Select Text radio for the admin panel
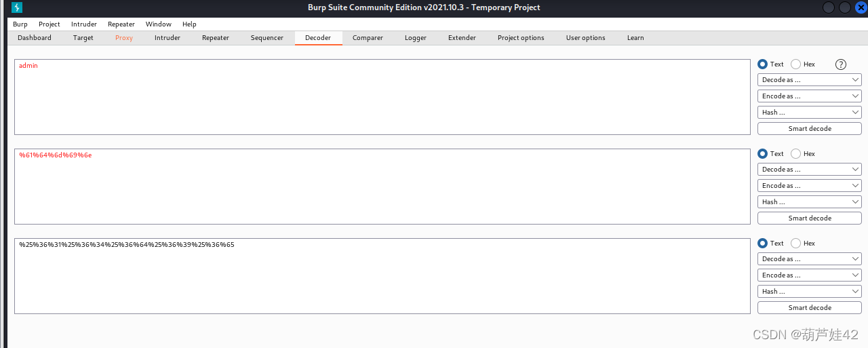The height and width of the screenshot is (348, 868). pos(763,64)
